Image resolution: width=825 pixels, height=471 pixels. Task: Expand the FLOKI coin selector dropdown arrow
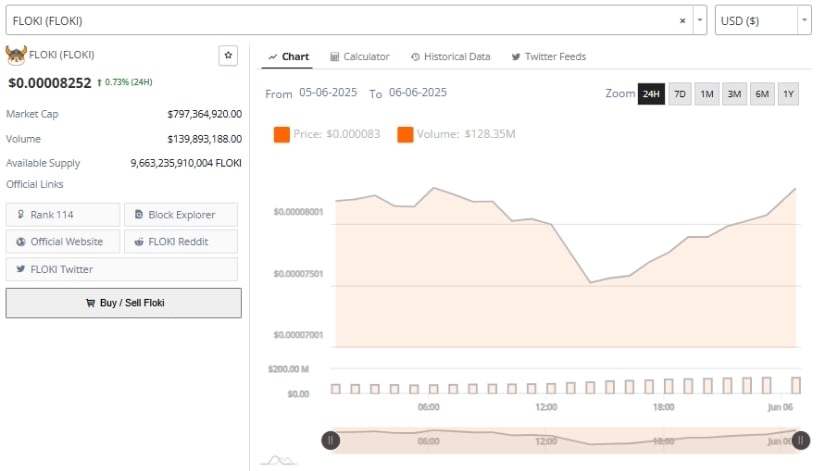click(x=699, y=20)
